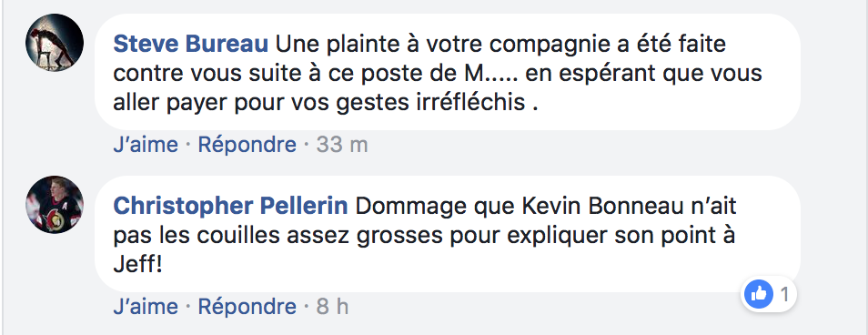Click Christopher Pellerin's comment bubble text
This screenshot has height=335, width=868.
[448, 234]
